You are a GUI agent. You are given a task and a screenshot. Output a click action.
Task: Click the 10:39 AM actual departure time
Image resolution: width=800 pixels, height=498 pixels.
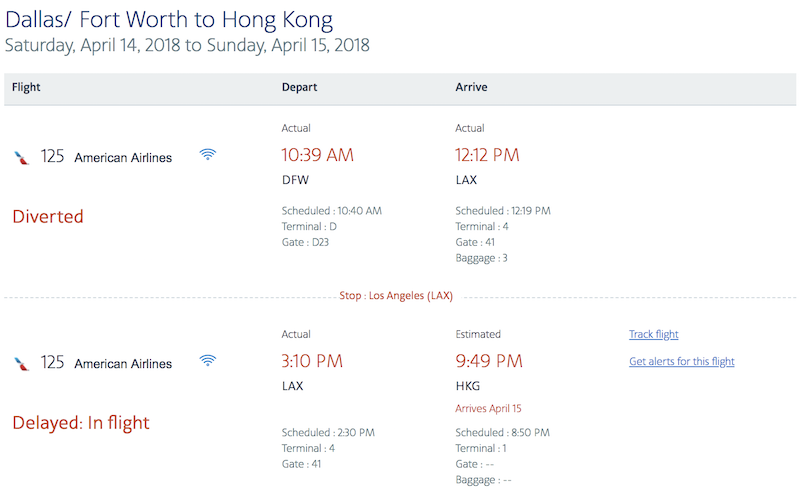[317, 155]
